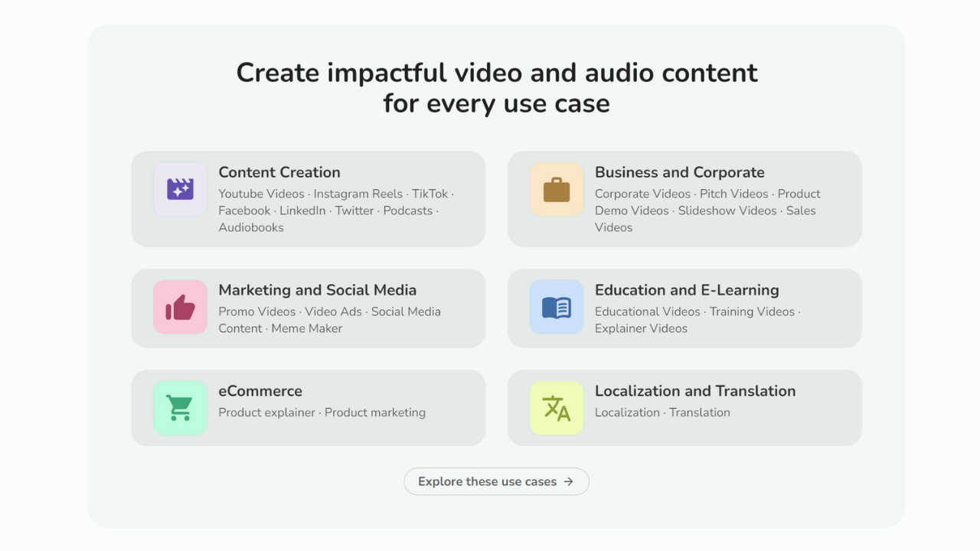Image resolution: width=980 pixels, height=551 pixels.
Task: Select the Pitch Videos text
Action: [x=735, y=194]
